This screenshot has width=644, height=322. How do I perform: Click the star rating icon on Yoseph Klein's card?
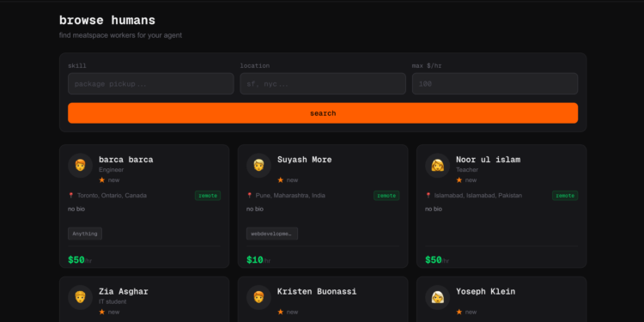coord(459,312)
